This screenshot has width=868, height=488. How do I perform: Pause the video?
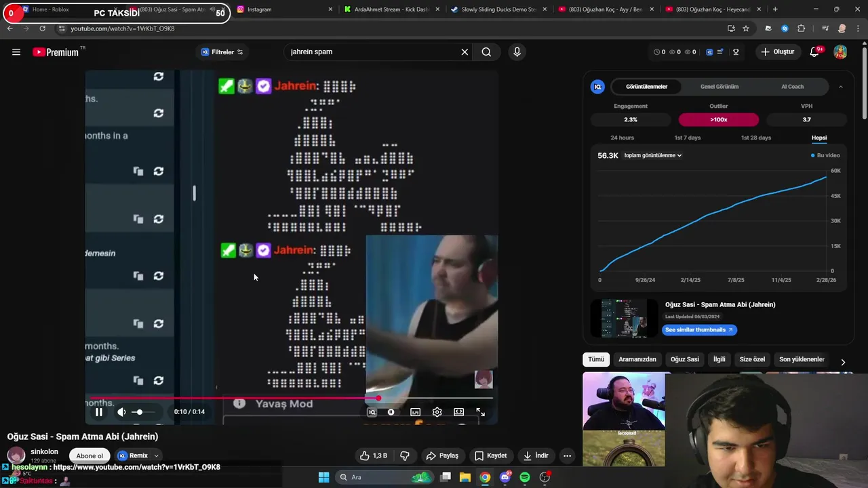coord(99,411)
